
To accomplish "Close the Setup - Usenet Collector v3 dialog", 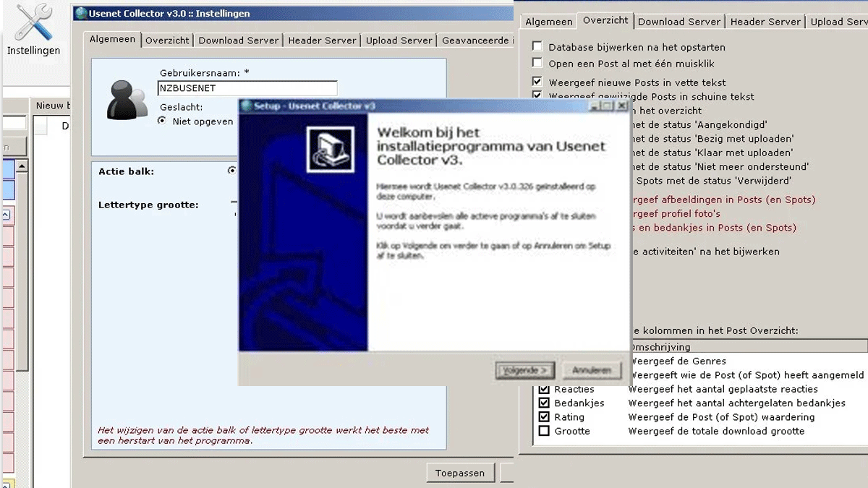I will click(621, 106).
